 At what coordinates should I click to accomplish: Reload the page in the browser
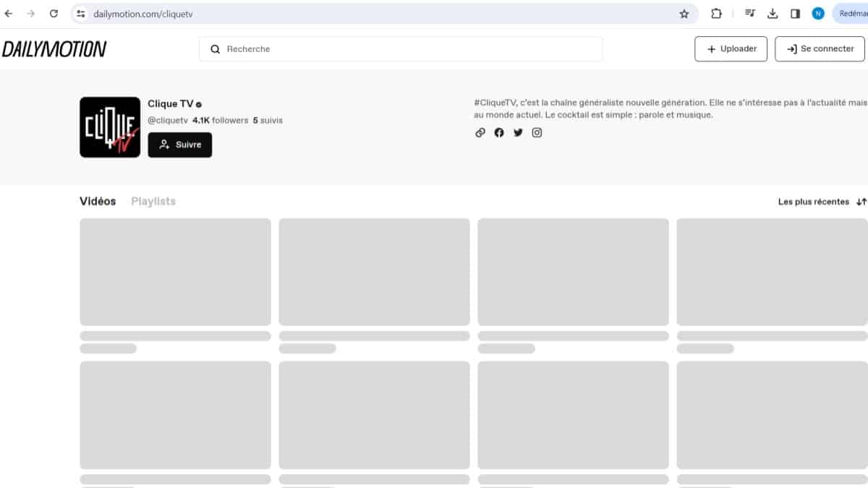(54, 14)
